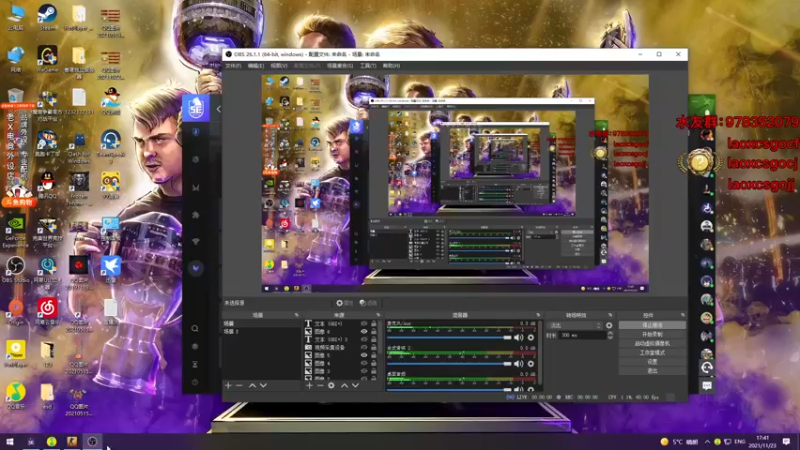This screenshot has width=800, height=450.
Task: Toggle visibility of 图像 6 source
Action: pos(364,332)
